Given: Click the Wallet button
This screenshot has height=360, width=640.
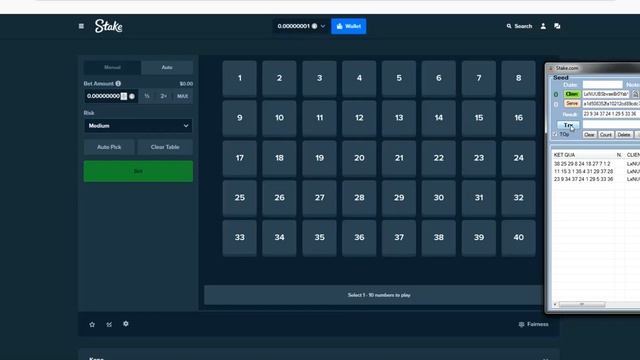Looking at the screenshot, I should [349, 26].
